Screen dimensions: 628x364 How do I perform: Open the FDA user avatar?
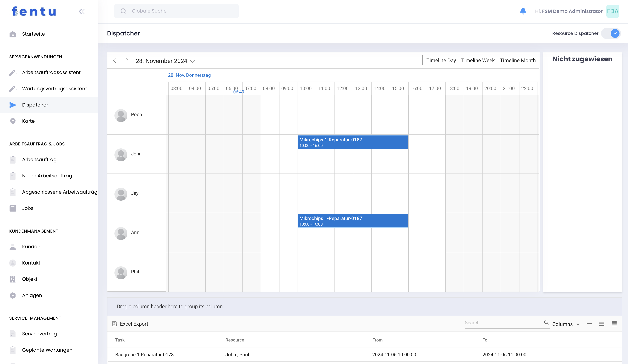(x=612, y=11)
